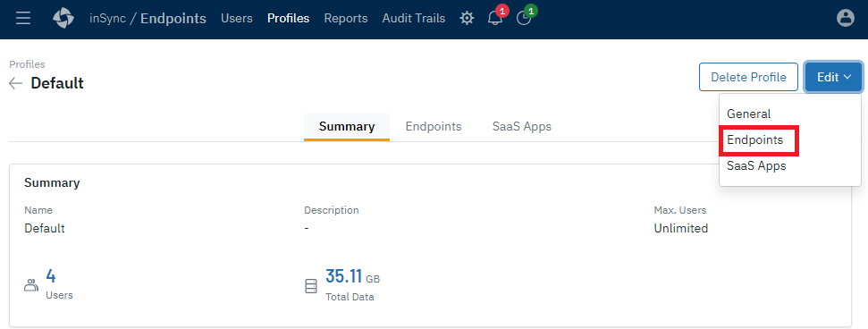Screen dimensions: 868x329
Task: Click the users group icon
Action: (x=31, y=285)
